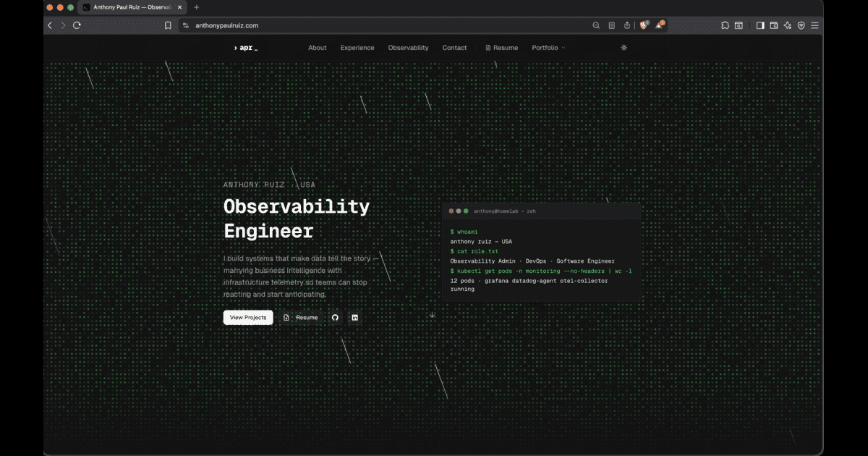868x456 pixels.
Task: Toggle light mode with the sun icon
Action: point(624,47)
